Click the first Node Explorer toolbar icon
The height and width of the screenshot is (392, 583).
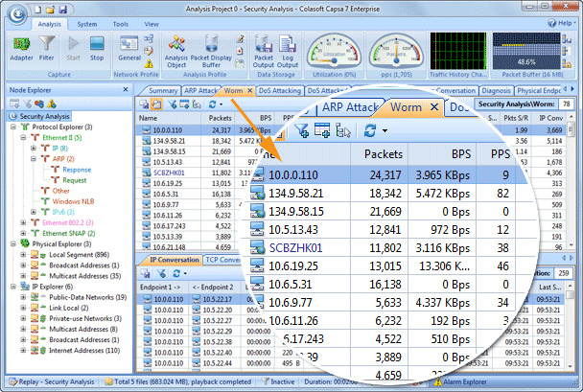[14, 104]
